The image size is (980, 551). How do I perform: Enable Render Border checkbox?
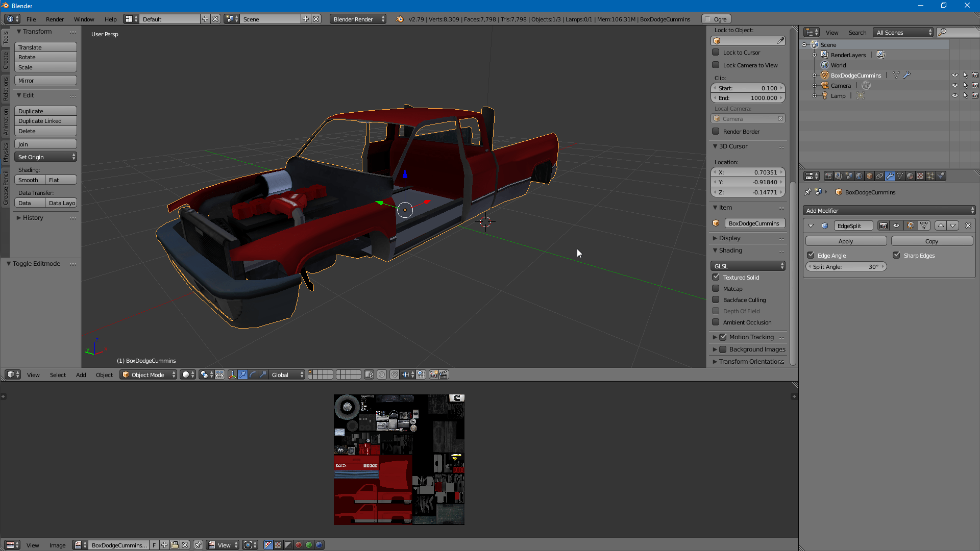(x=716, y=131)
